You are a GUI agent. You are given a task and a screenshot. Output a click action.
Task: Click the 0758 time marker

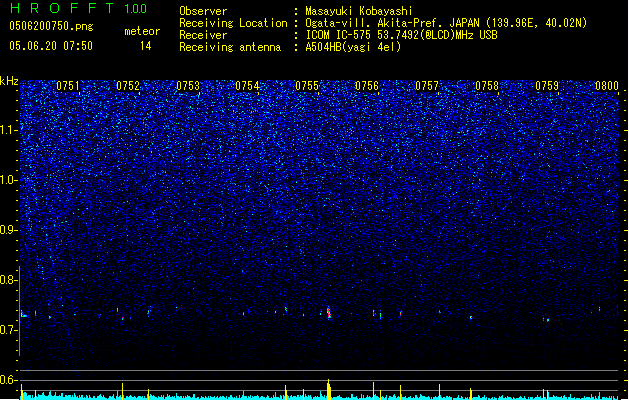487,86
